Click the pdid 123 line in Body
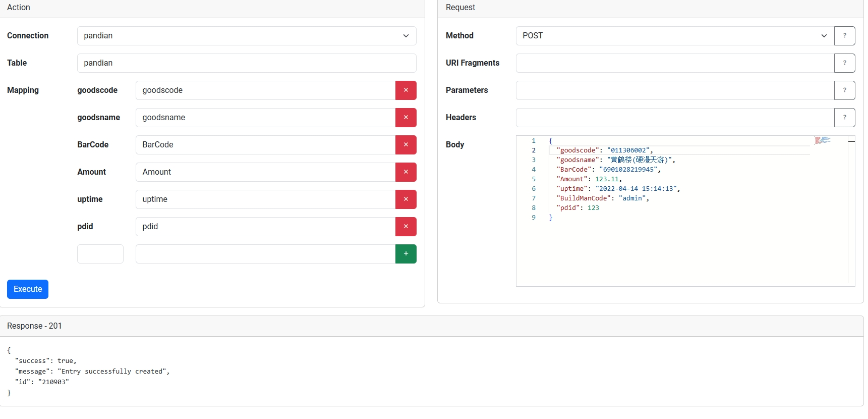 578,208
